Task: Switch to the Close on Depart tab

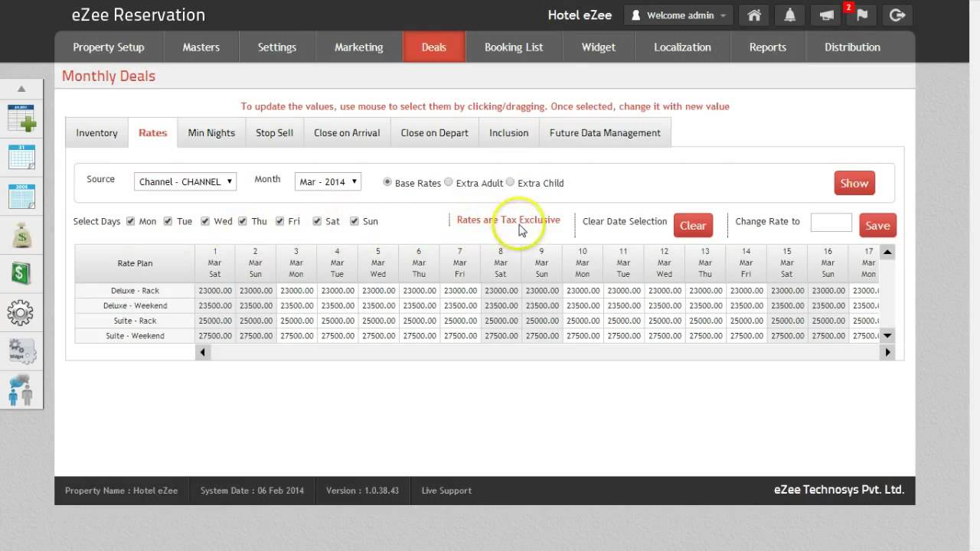Action: (434, 132)
